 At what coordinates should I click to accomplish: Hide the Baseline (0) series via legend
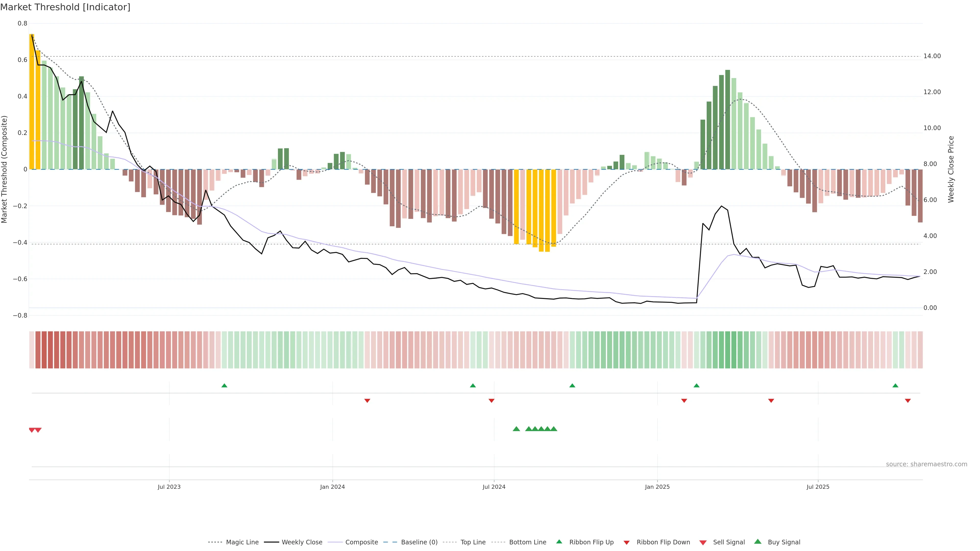(x=419, y=542)
